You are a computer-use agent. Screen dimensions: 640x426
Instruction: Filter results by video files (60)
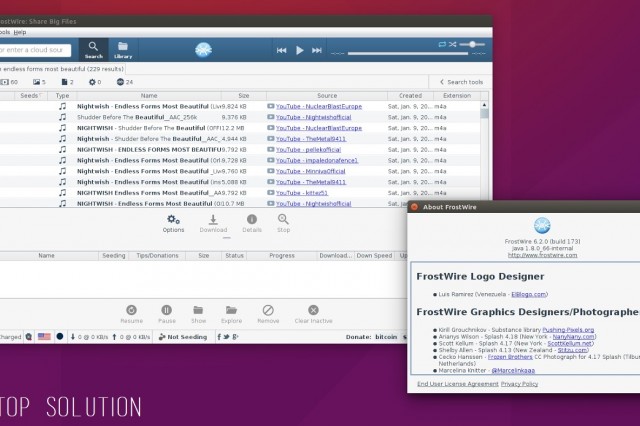click(x=9, y=82)
